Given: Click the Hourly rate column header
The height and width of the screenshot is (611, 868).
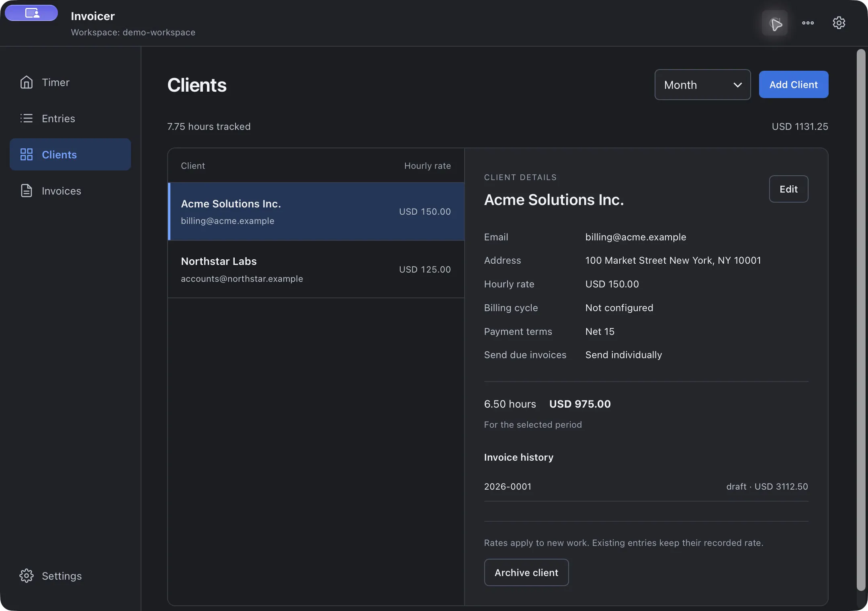Looking at the screenshot, I should pos(428,166).
